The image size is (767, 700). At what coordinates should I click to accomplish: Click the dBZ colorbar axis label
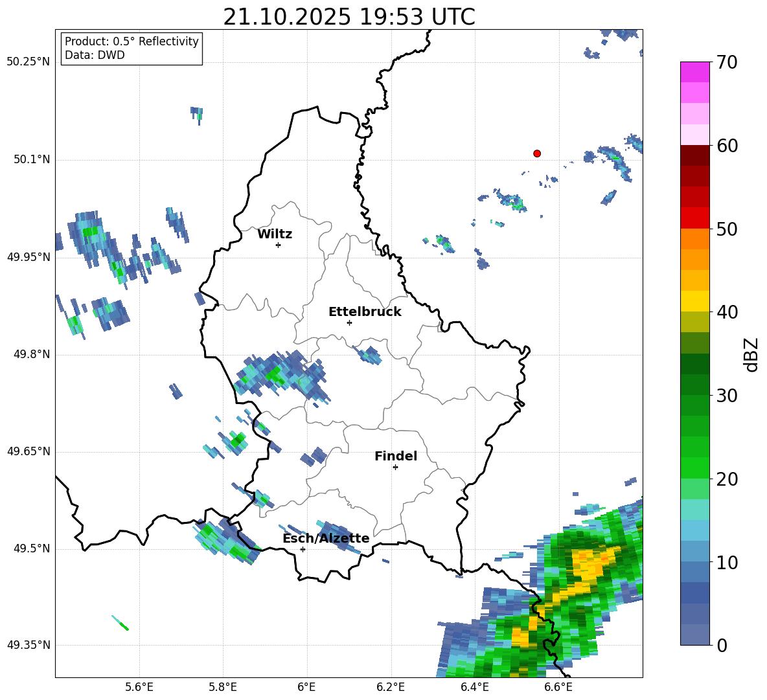click(x=751, y=354)
